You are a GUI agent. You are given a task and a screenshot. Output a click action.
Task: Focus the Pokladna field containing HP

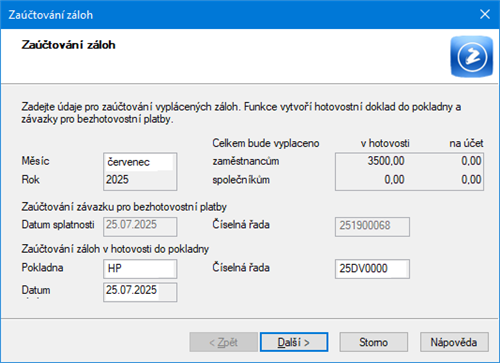(140, 268)
